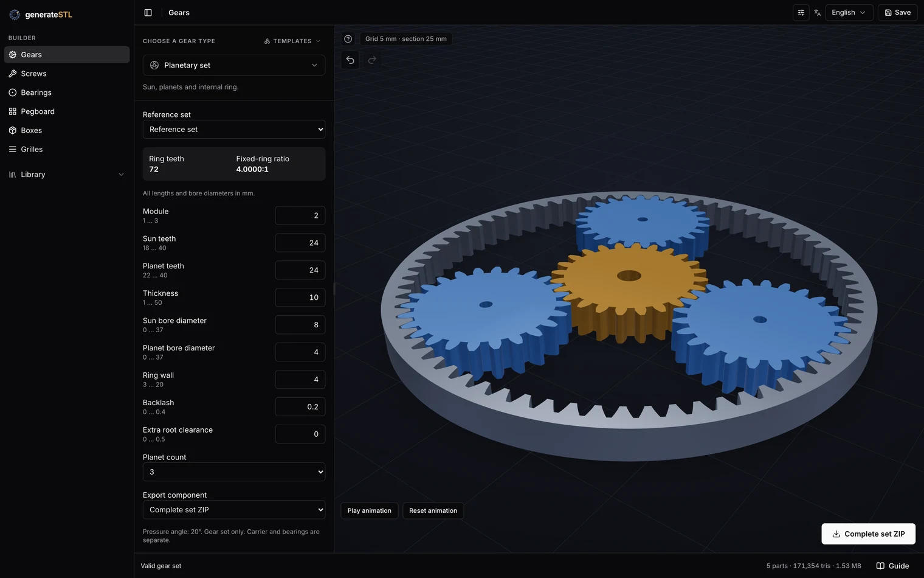Open the Export component dropdown
The height and width of the screenshot is (578, 924).
point(234,510)
